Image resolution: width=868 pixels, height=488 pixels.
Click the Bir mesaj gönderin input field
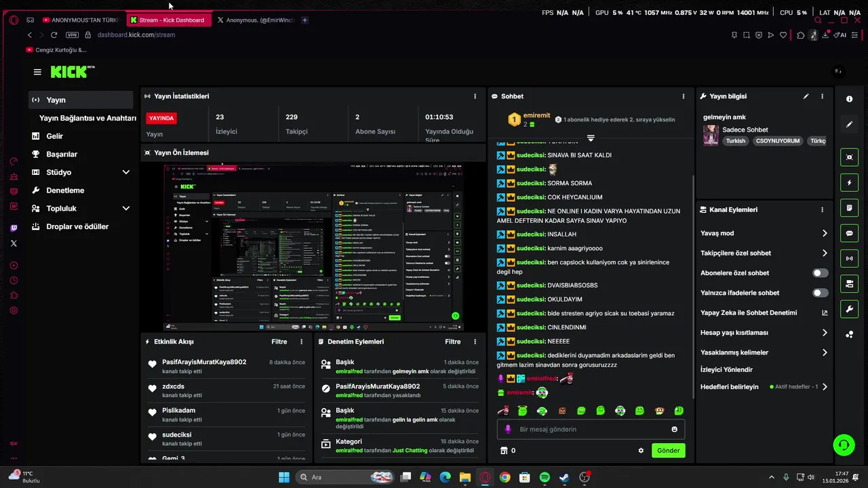[x=590, y=429]
